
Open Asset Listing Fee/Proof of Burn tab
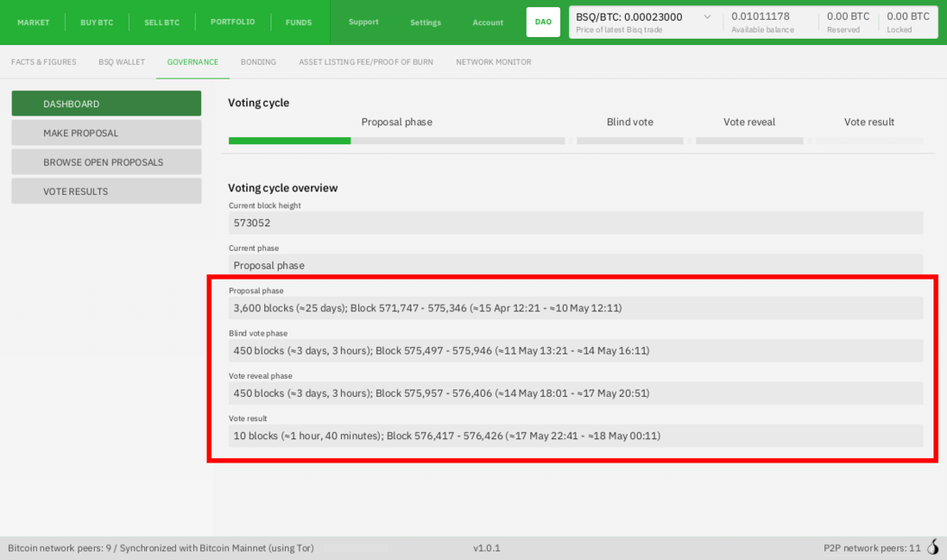coord(366,62)
